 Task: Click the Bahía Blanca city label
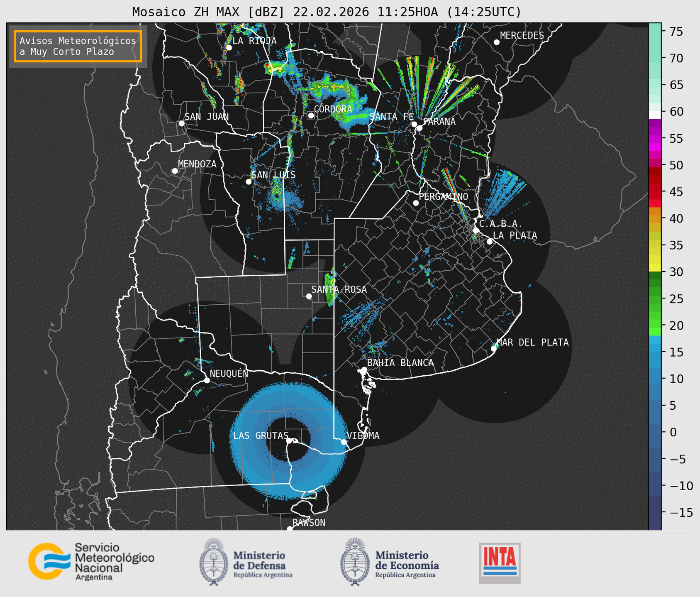pyautogui.click(x=400, y=363)
